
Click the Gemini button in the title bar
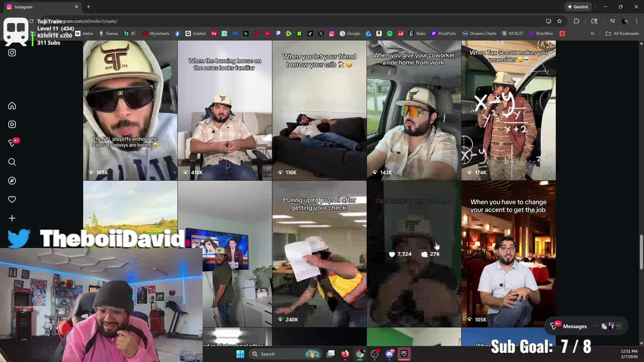[578, 7]
